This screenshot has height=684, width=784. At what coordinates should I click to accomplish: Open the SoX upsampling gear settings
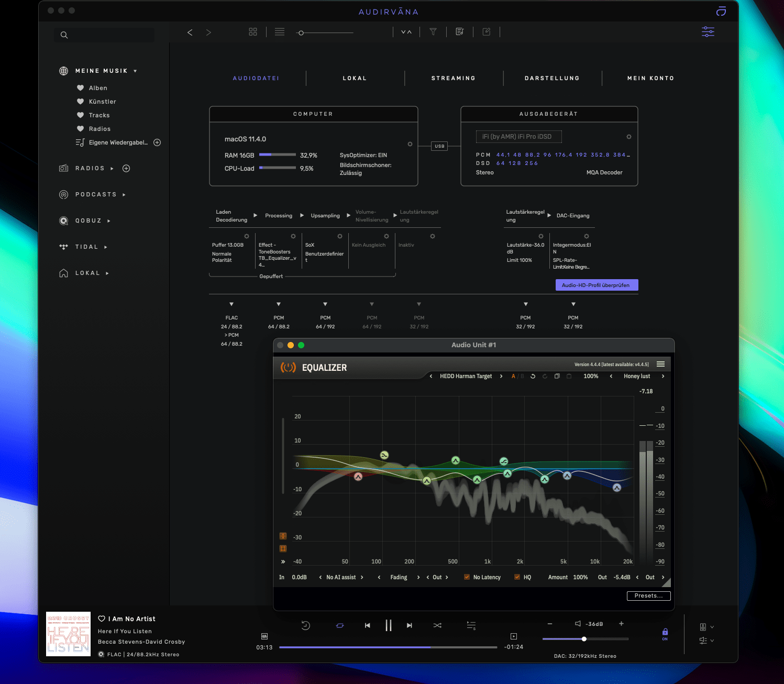coord(340,236)
